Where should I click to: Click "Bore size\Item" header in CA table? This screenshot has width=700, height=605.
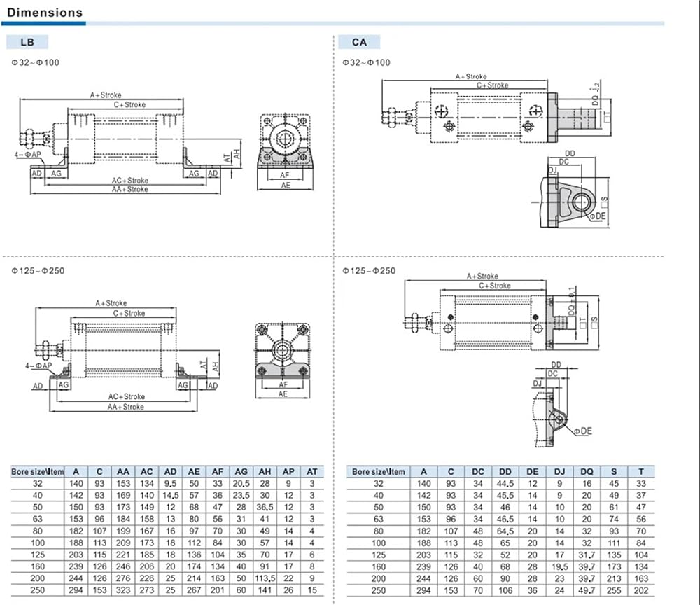point(379,471)
